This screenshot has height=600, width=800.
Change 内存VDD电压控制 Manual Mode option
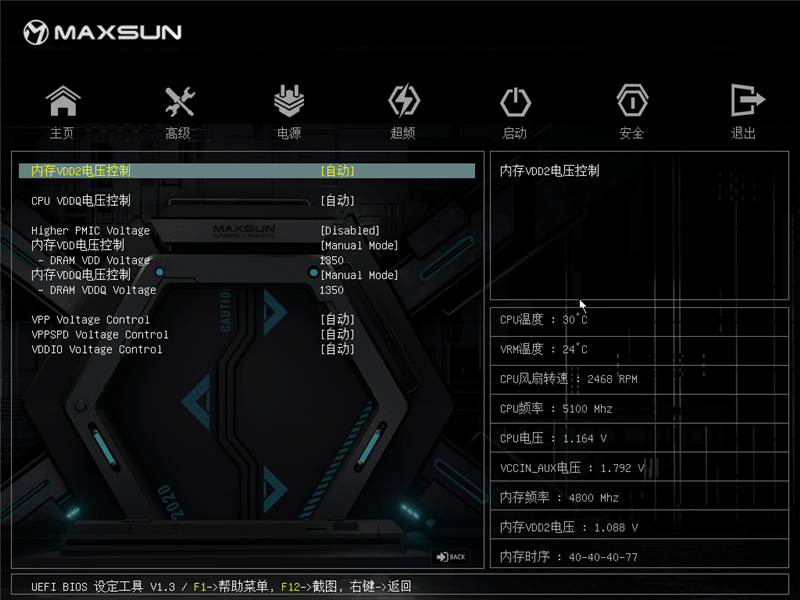point(359,245)
